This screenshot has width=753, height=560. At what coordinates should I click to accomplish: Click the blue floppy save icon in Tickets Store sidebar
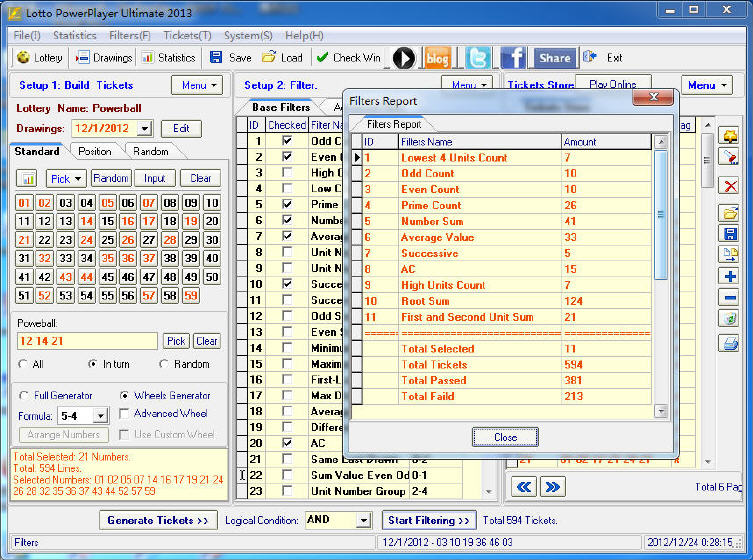click(730, 234)
